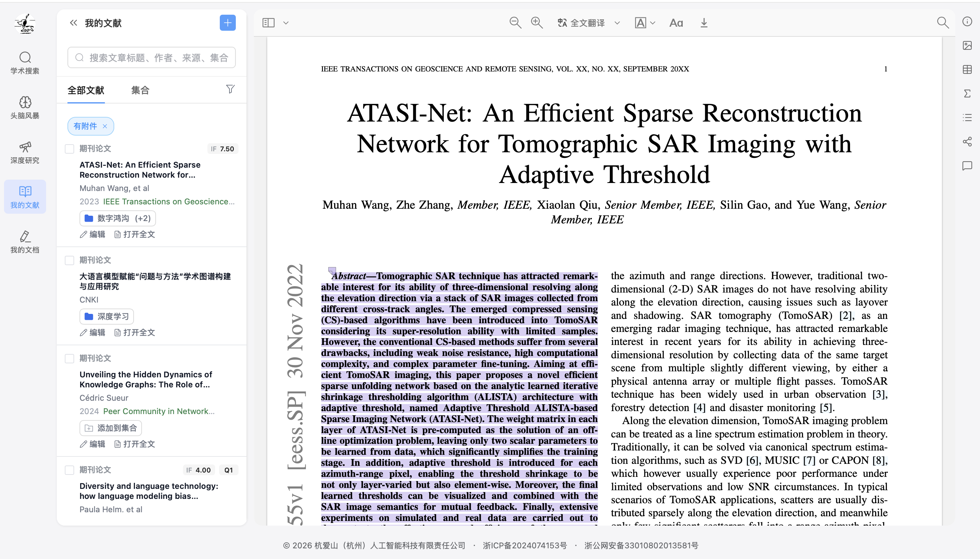
Task: Open the Diversity and language technology title
Action: [149, 492]
